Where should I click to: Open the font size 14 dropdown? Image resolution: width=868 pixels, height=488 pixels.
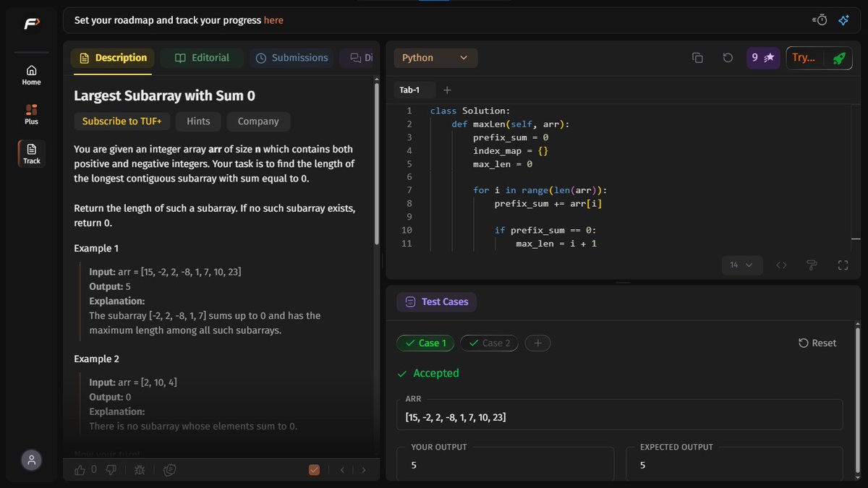point(741,265)
